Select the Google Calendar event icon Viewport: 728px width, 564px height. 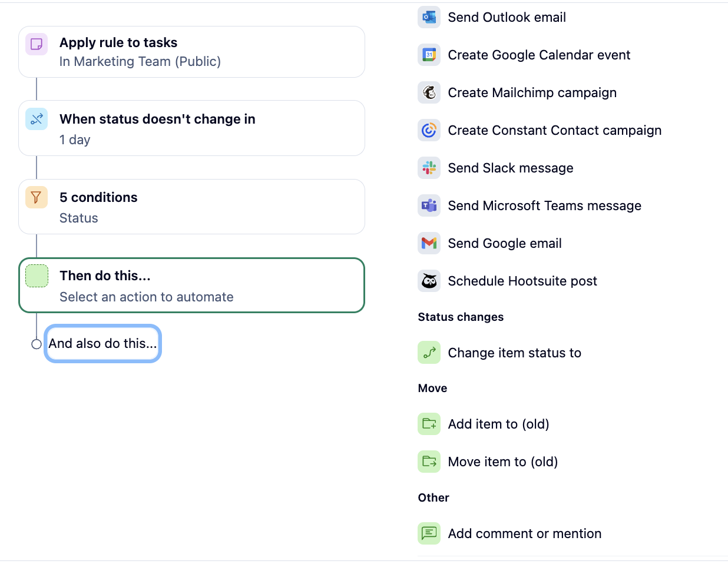coord(429,55)
